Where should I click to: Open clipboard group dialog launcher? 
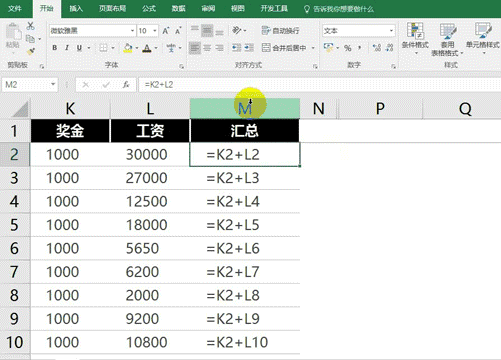click(42, 66)
